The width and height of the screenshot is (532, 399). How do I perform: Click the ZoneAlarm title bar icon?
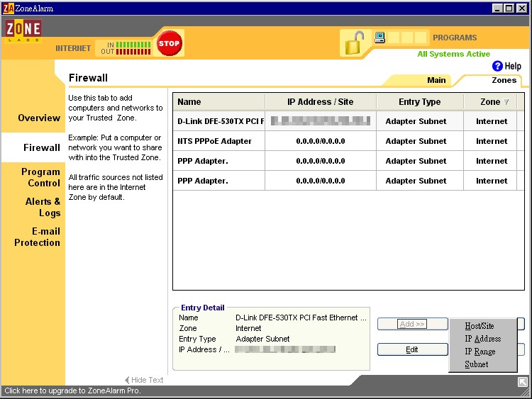click(x=9, y=9)
